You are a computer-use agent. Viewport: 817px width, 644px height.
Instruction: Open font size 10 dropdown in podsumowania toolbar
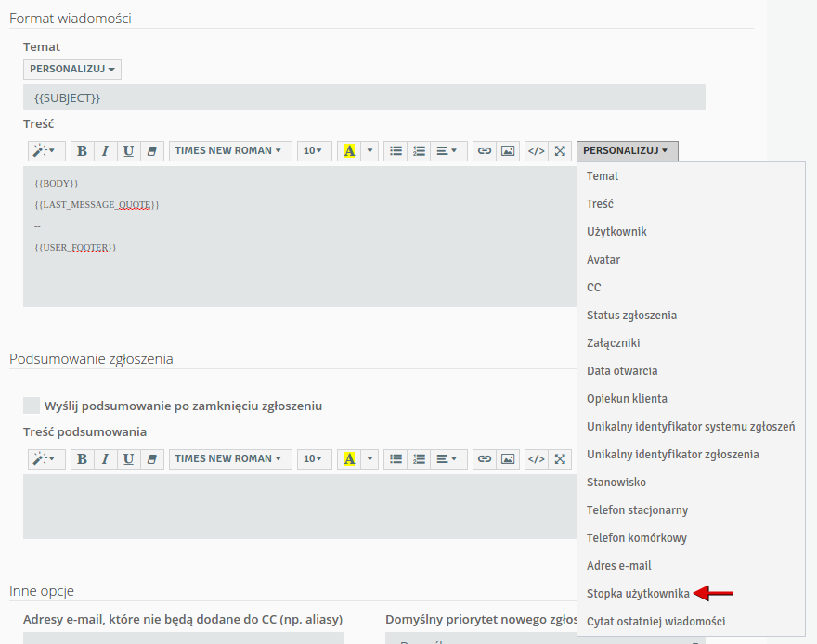coord(315,459)
